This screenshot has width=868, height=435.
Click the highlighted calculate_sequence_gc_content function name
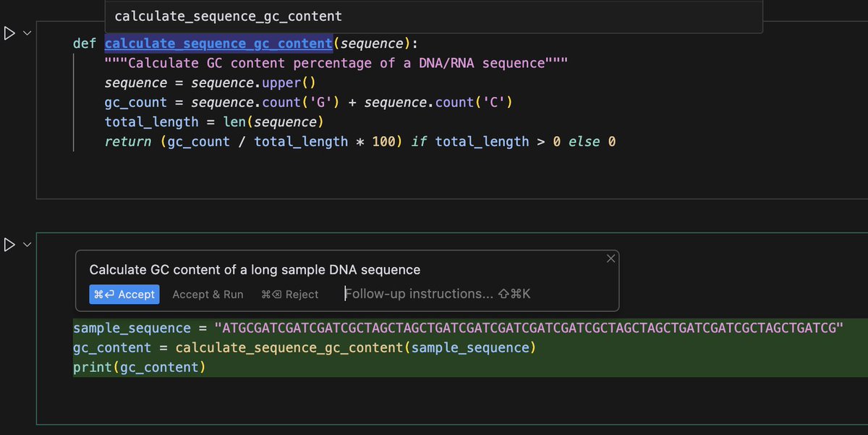tap(218, 43)
